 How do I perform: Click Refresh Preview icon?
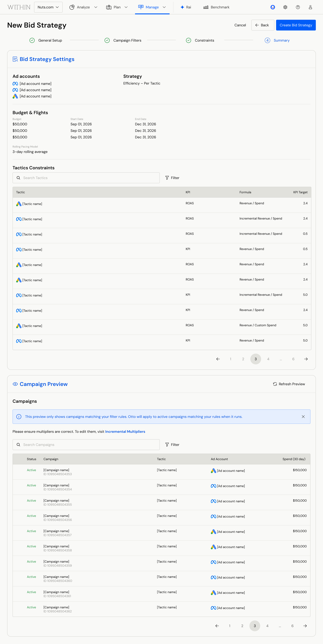coord(275,384)
